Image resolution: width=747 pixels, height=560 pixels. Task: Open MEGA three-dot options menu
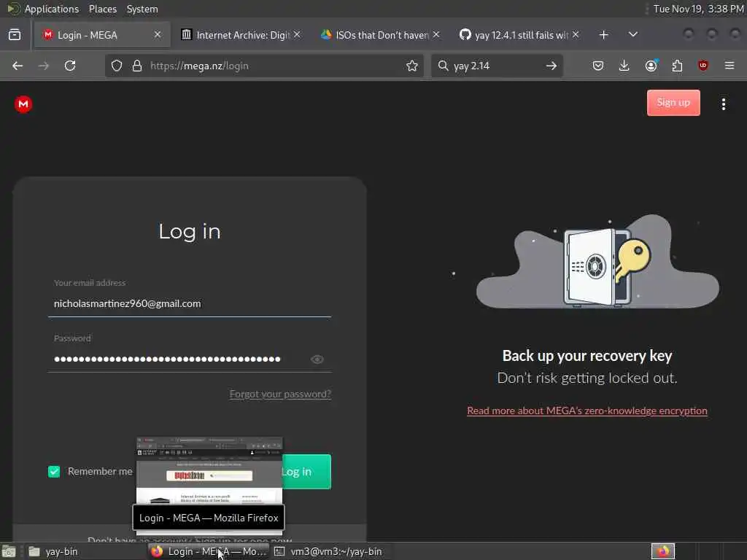(724, 104)
